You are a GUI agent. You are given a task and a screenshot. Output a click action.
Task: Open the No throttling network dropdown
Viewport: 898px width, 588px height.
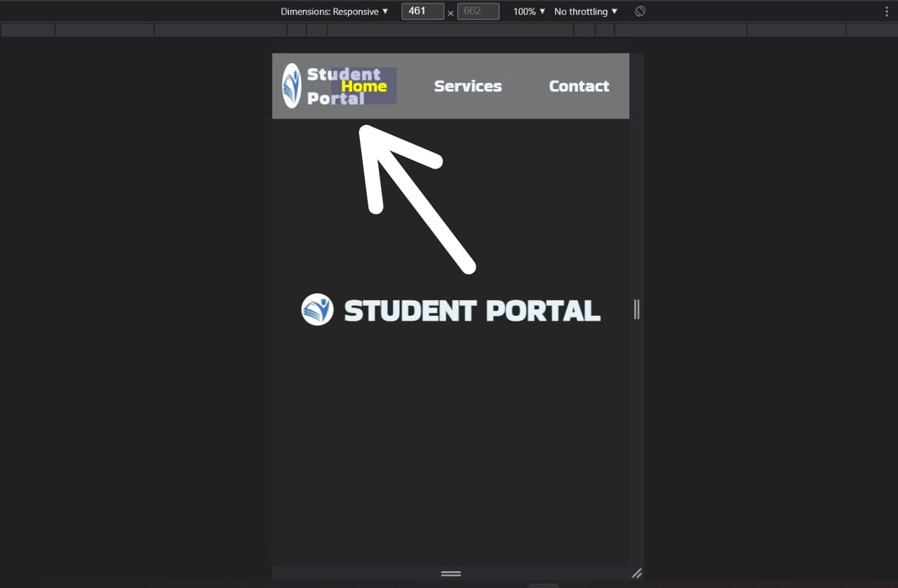(x=585, y=11)
